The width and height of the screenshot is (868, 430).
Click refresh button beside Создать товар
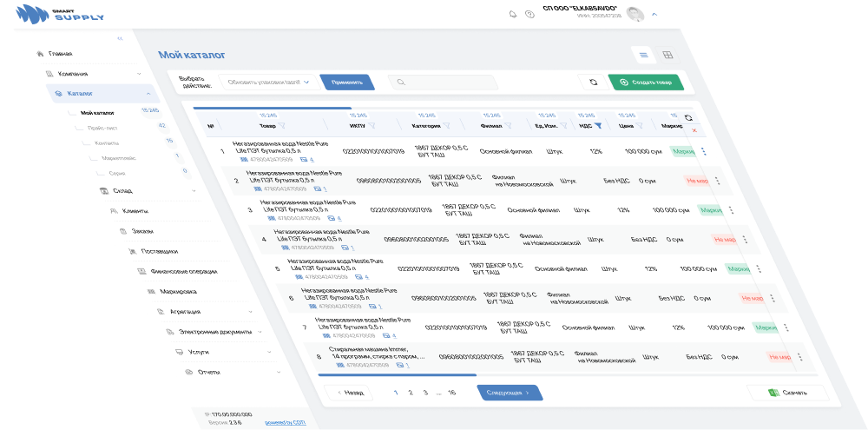pyautogui.click(x=594, y=82)
